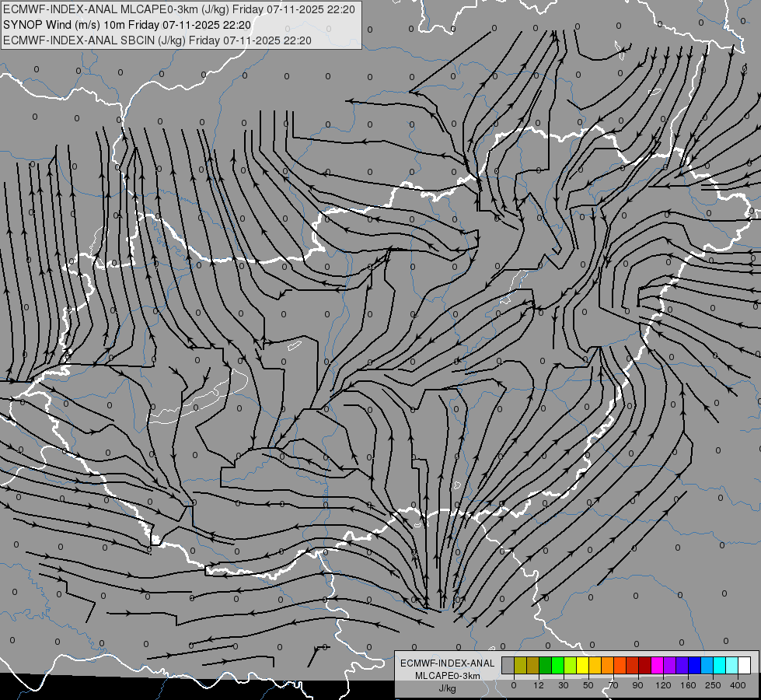Click the legend scale value 120
The height and width of the screenshot is (700, 761).
663,685
